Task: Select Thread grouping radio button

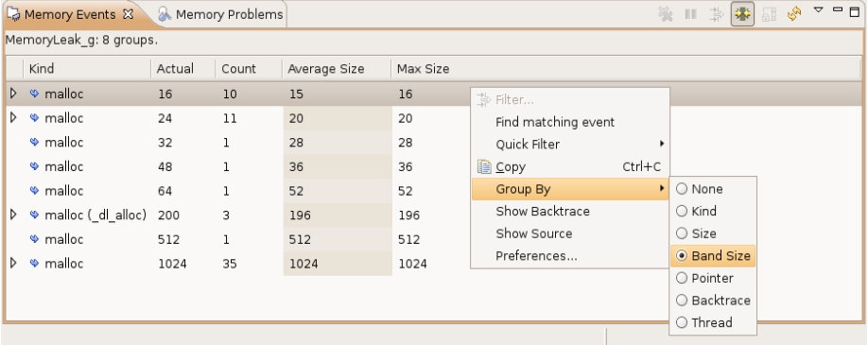Action: pyautogui.click(x=682, y=322)
